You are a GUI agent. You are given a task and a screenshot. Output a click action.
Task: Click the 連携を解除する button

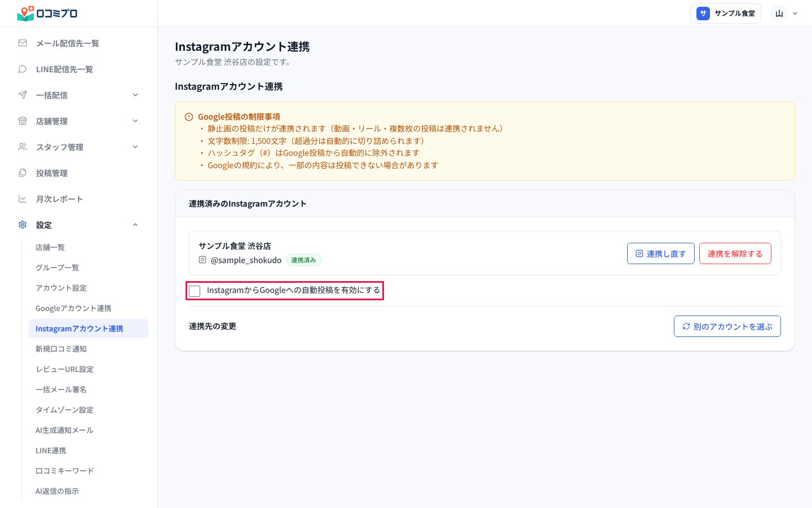click(735, 253)
